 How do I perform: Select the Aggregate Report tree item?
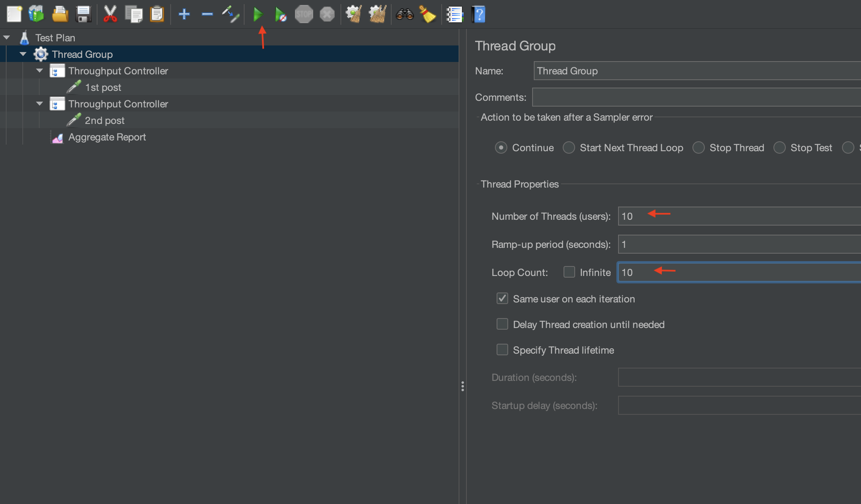[107, 137]
